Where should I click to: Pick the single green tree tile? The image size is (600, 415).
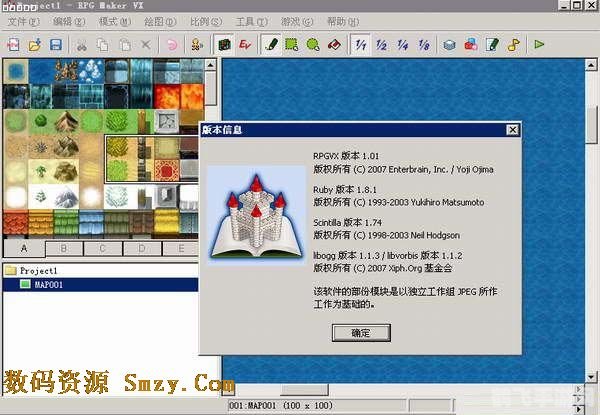41,122
